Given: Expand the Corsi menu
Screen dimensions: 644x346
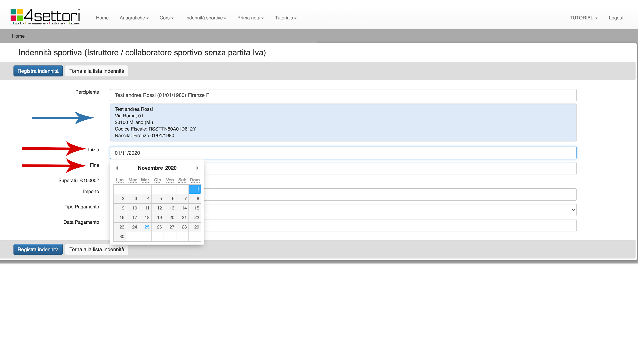Looking at the screenshot, I should tap(167, 18).
